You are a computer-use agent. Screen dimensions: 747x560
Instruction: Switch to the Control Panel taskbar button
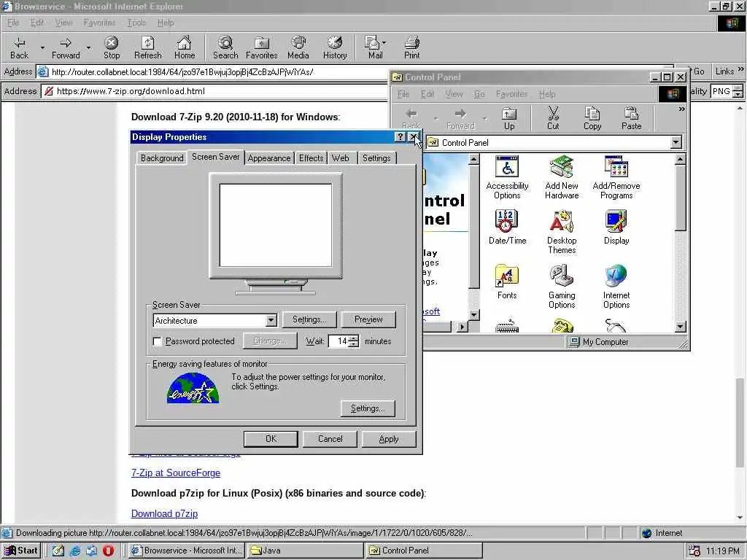click(424, 551)
